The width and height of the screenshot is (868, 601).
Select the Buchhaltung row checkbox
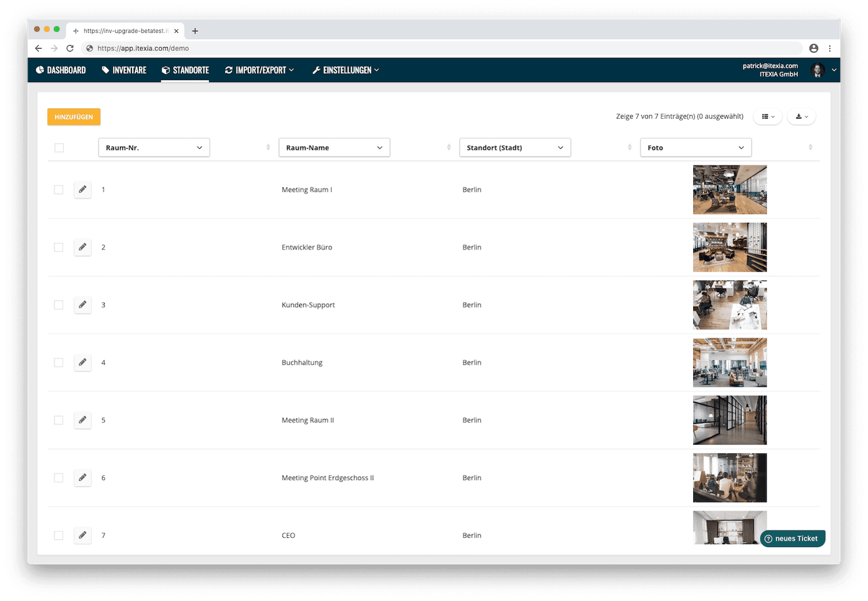tap(58, 362)
